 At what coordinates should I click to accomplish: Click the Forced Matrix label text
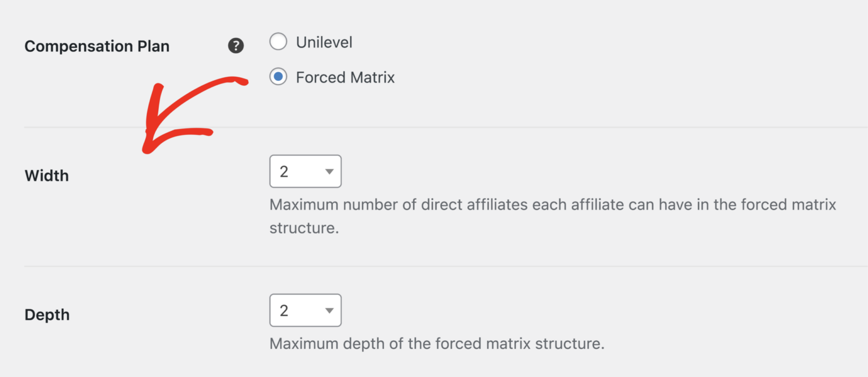(x=345, y=77)
